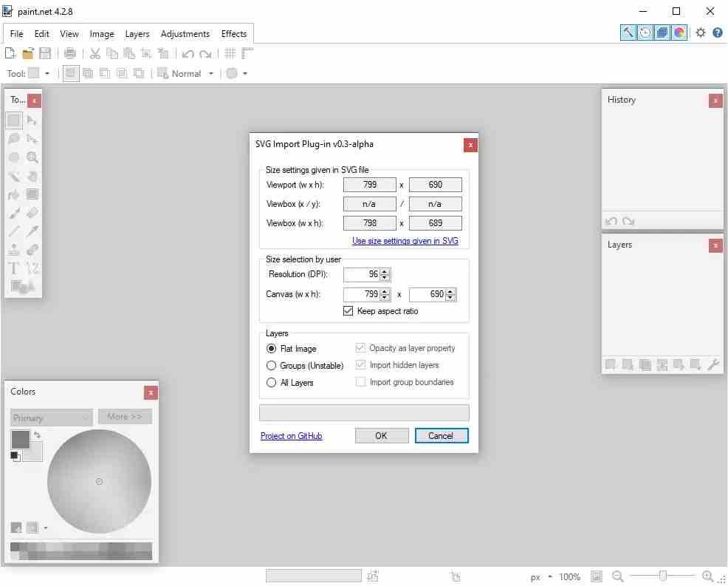Toggle Opacity as layer property checkbox

[x=360, y=347]
